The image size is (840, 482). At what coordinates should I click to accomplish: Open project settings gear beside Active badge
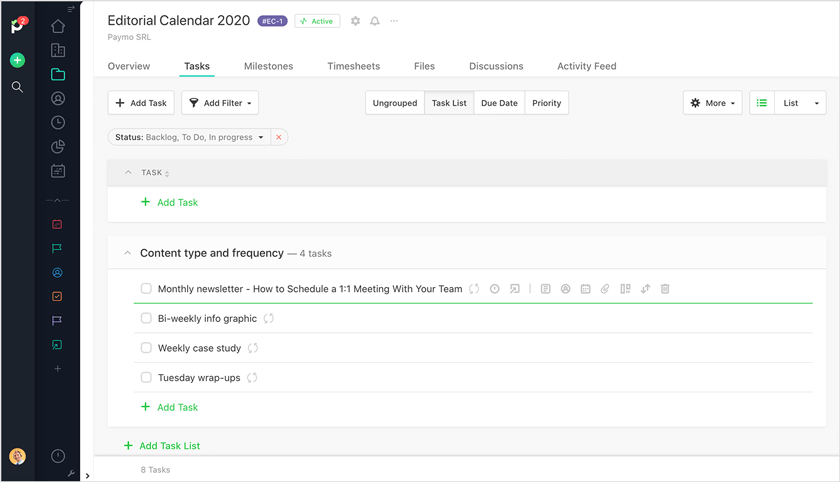pyautogui.click(x=355, y=21)
